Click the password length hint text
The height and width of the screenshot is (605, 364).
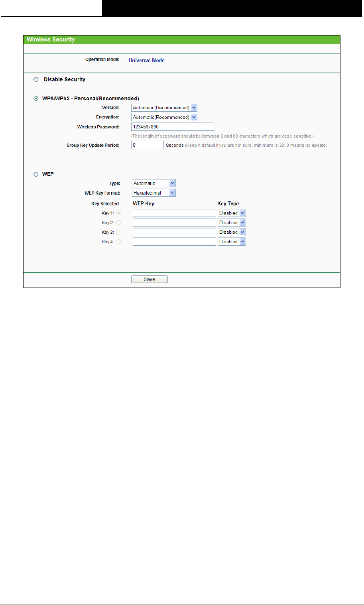(x=222, y=136)
